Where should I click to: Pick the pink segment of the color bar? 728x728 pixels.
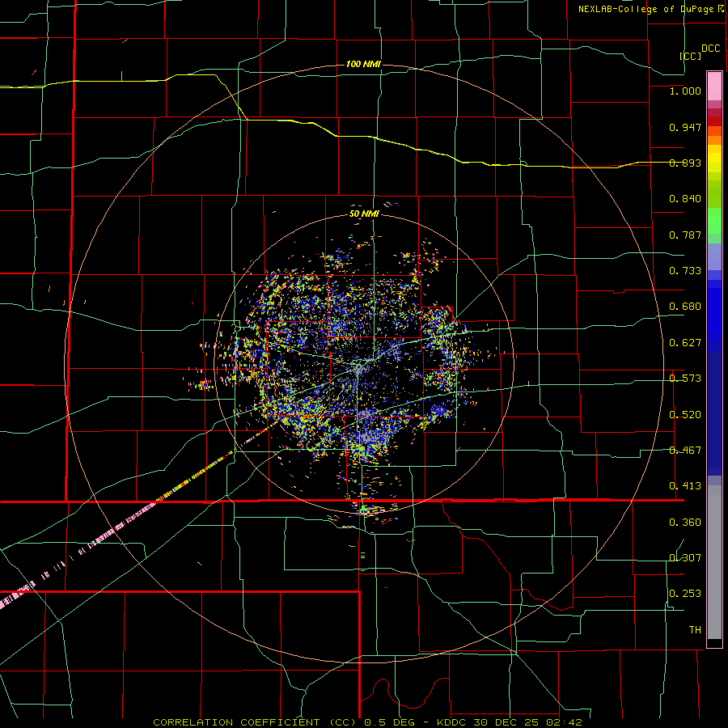[714, 87]
